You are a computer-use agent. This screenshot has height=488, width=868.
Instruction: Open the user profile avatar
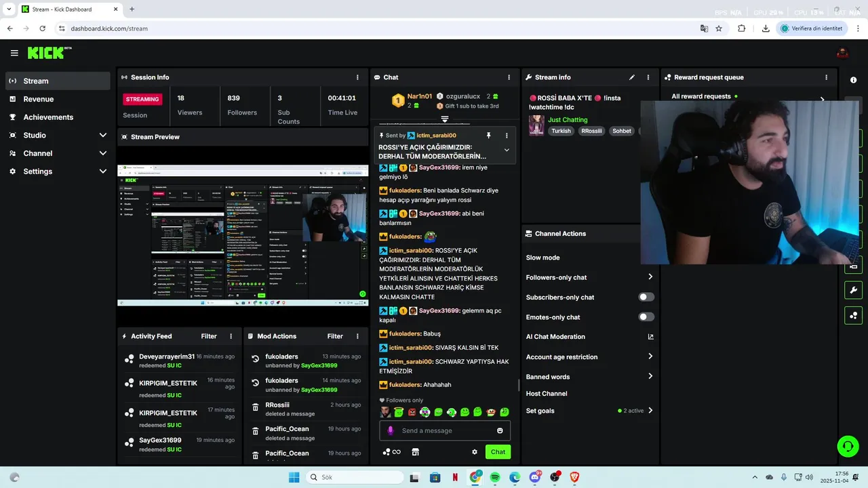842,53
